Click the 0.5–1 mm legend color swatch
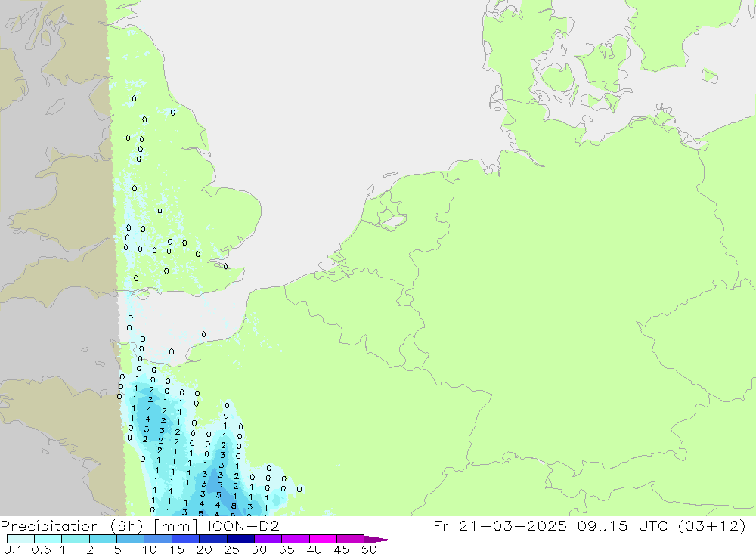The image size is (756, 554). 48,539
